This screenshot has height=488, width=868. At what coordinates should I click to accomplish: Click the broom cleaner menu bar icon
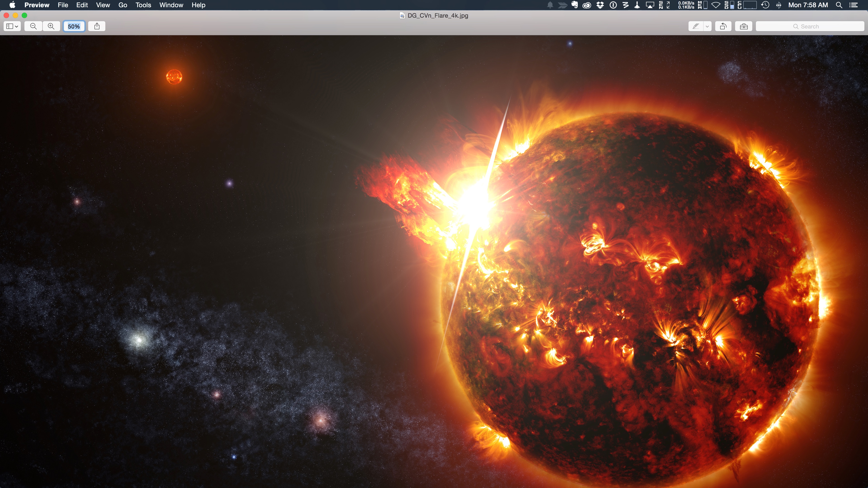(x=637, y=5)
